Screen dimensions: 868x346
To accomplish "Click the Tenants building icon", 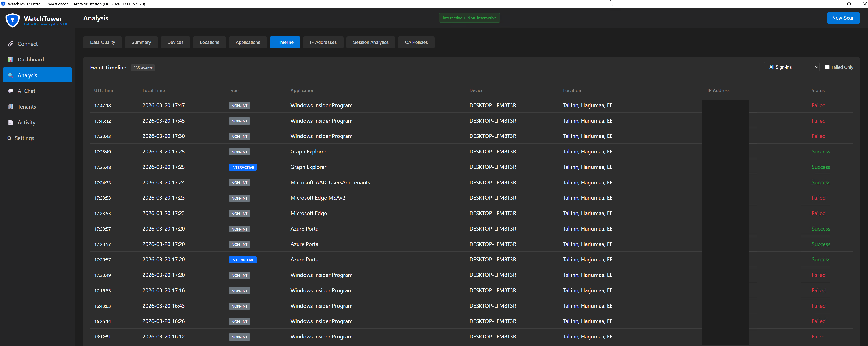I will pyautogui.click(x=11, y=107).
